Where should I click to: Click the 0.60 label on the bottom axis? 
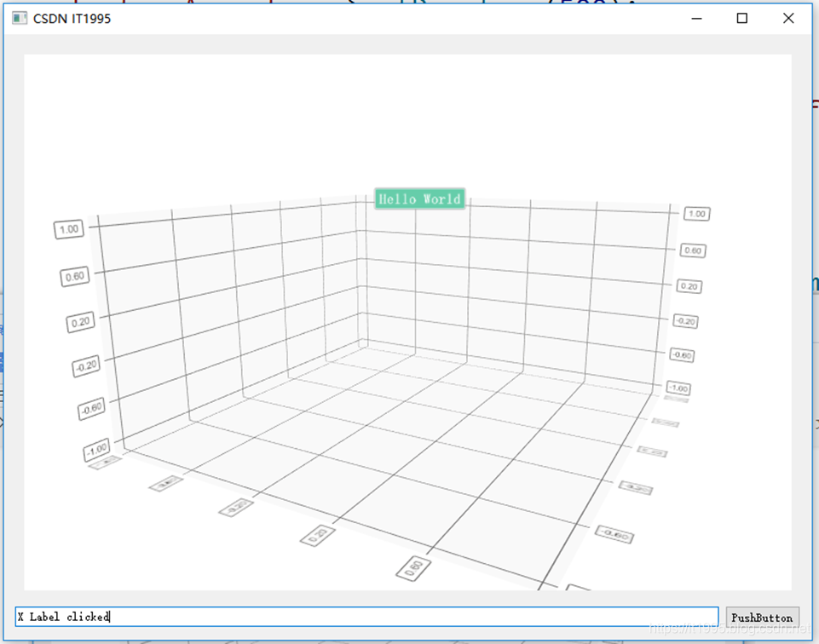(x=412, y=569)
